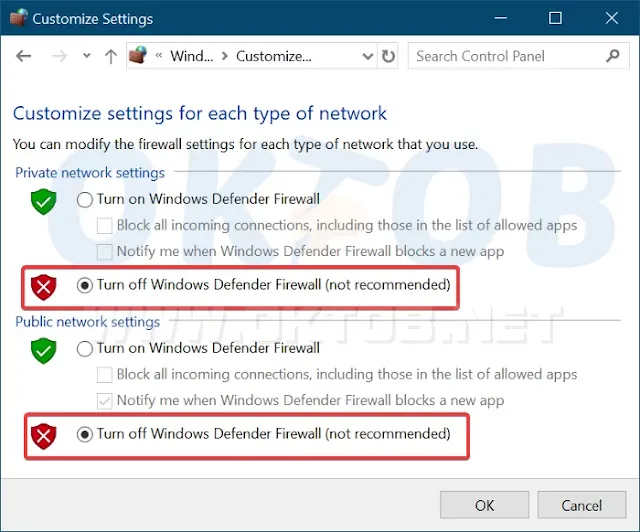Screen dimensions: 640x532
Task: Expand the breadcrumb arrow after 'Wind...'
Action: 224,56
